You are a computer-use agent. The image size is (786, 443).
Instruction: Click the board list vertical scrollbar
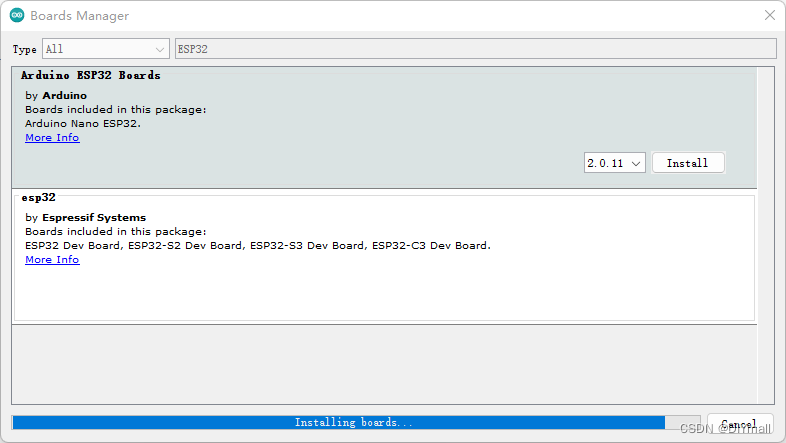[x=765, y=236]
